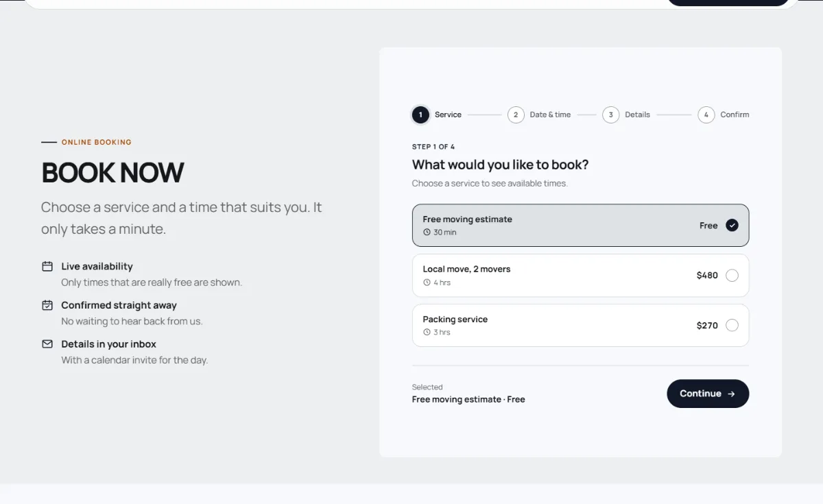Click the step 1 circle for Service
Screen dimensions: 823x504
pos(420,115)
